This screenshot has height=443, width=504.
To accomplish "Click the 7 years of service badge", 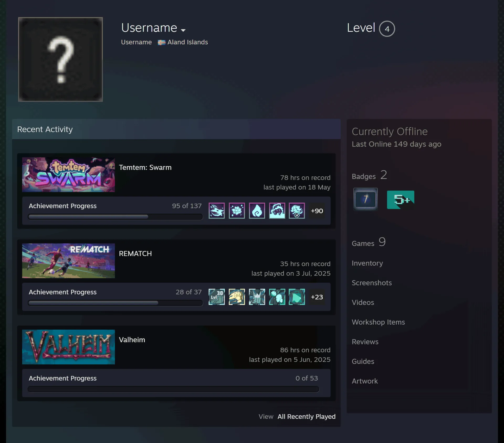I will click(365, 199).
